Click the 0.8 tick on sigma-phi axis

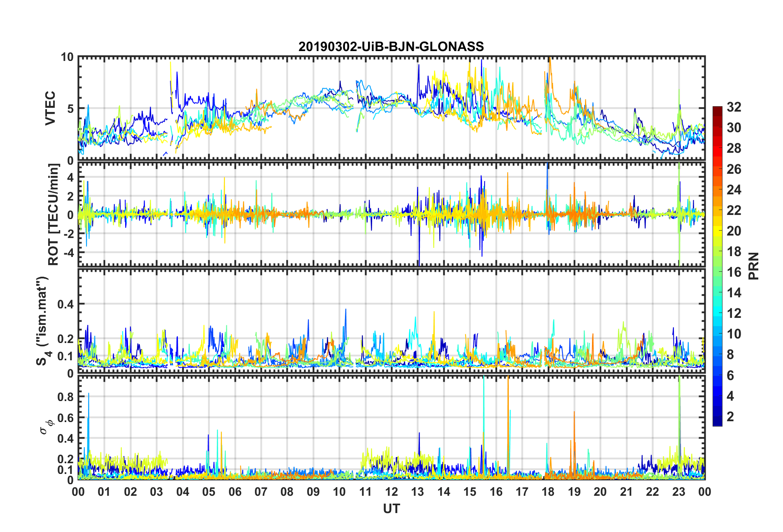65,397
